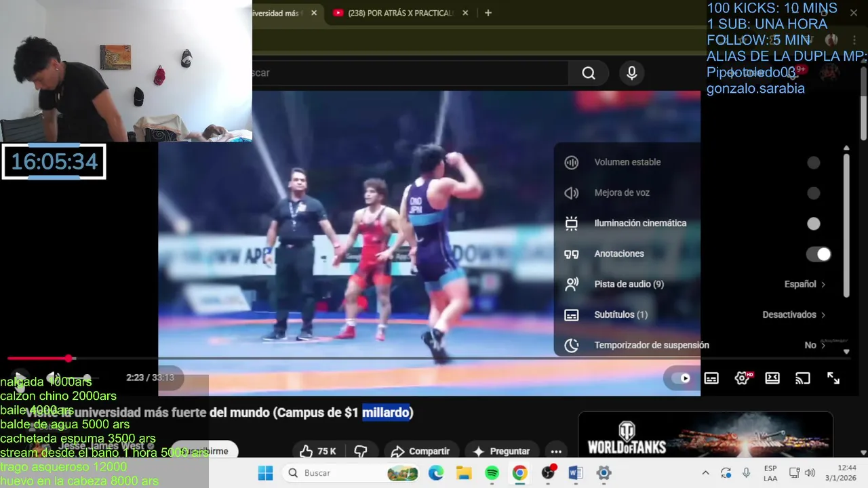Dislike the video thumbs-down button
The height and width of the screenshot is (488, 868).
pyautogui.click(x=361, y=451)
